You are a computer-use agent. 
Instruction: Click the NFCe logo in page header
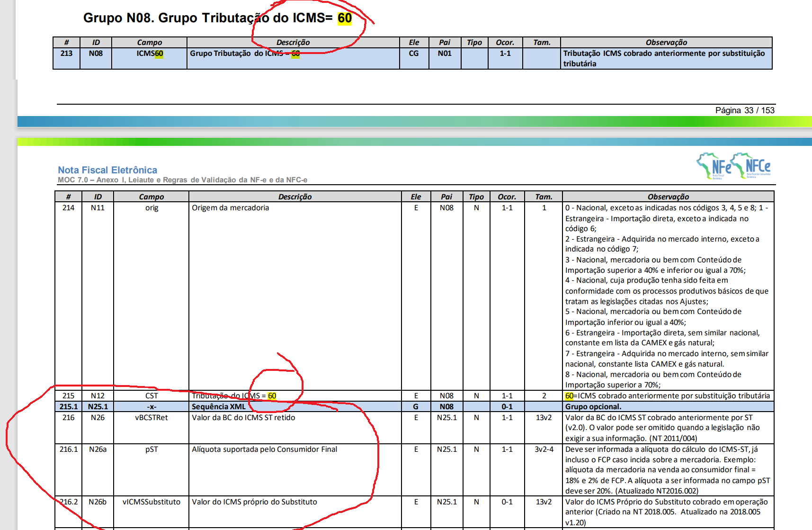click(x=753, y=166)
